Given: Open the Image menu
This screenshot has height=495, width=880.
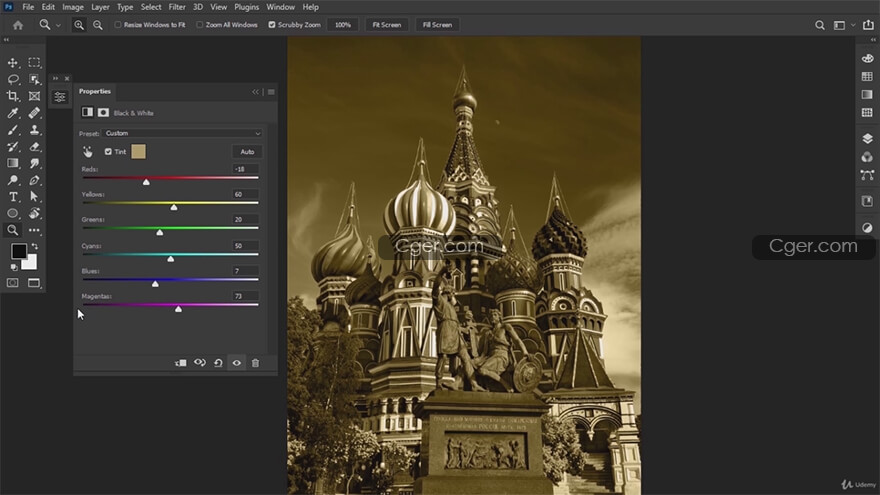Looking at the screenshot, I should click(x=72, y=7).
